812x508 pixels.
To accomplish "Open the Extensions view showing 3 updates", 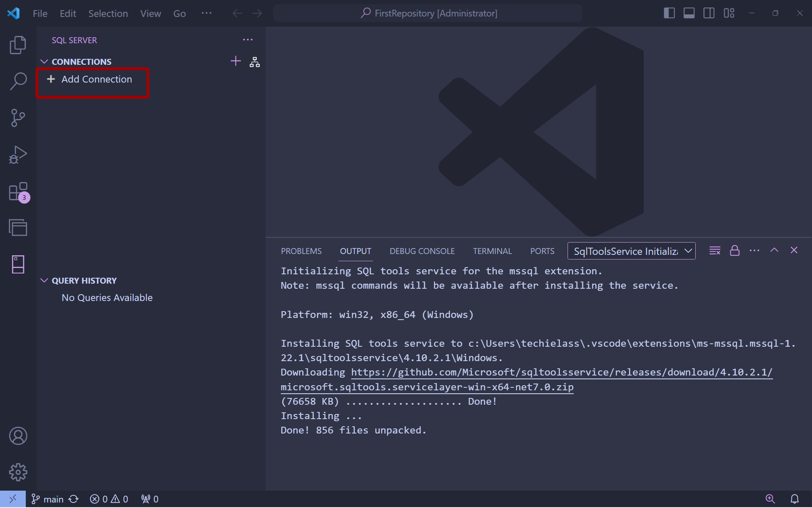I will pyautogui.click(x=18, y=191).
